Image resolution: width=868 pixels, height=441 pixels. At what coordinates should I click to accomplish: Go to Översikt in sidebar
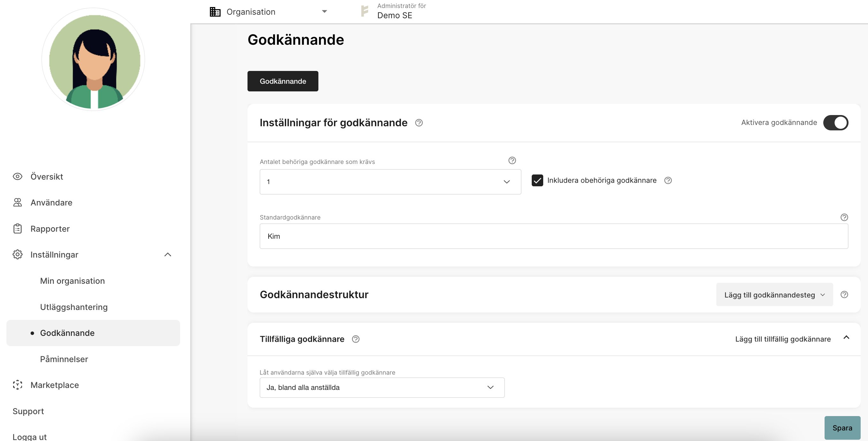coord(47,176)
